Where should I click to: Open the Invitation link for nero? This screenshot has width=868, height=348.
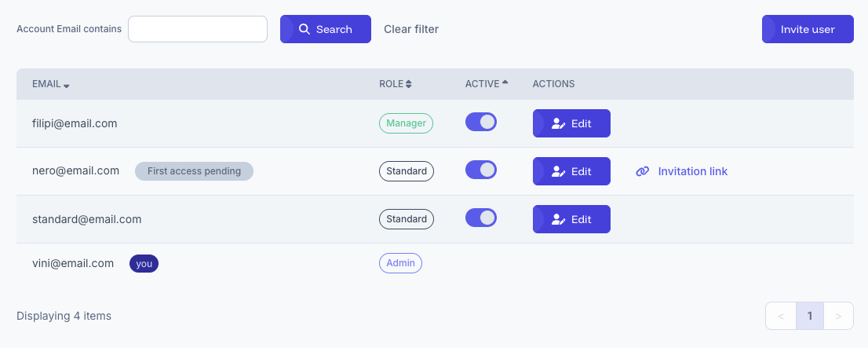[692, 171]
